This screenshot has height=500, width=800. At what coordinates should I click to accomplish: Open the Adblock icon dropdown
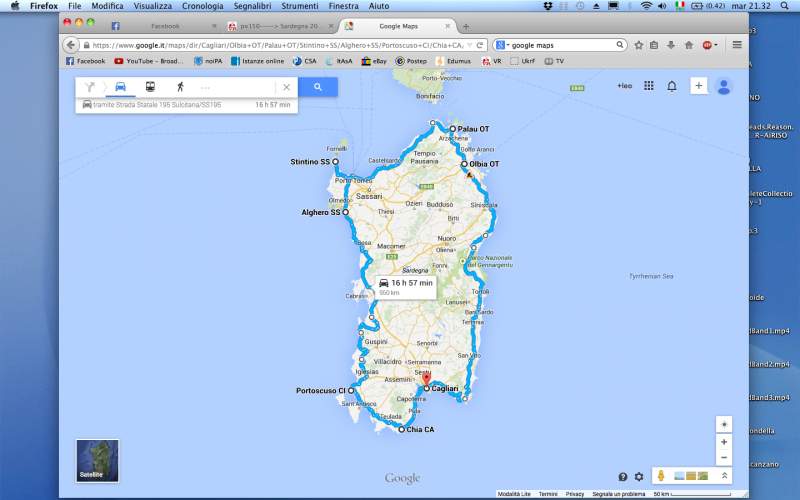(710, 45)
